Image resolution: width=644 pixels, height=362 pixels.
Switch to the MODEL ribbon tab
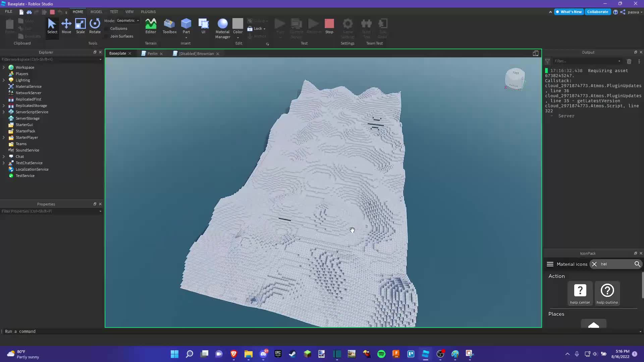[x=96, y=12]
